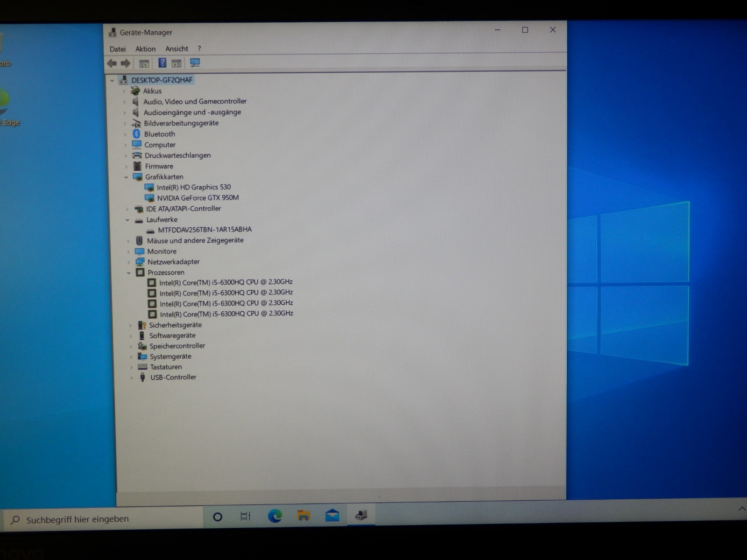The image size is (747, 560).
Task: Click the action pane toolbar icon
Action: point(176,63)
